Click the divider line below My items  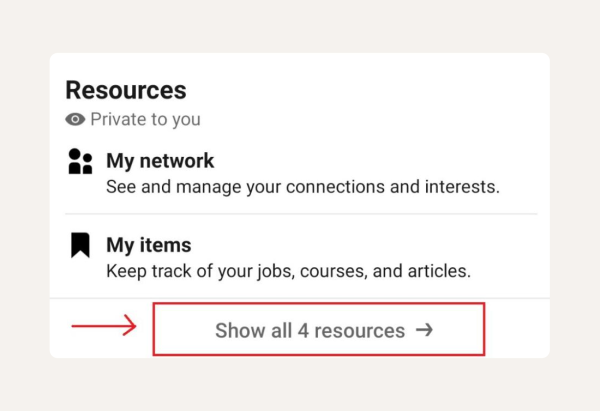point(300,298)
